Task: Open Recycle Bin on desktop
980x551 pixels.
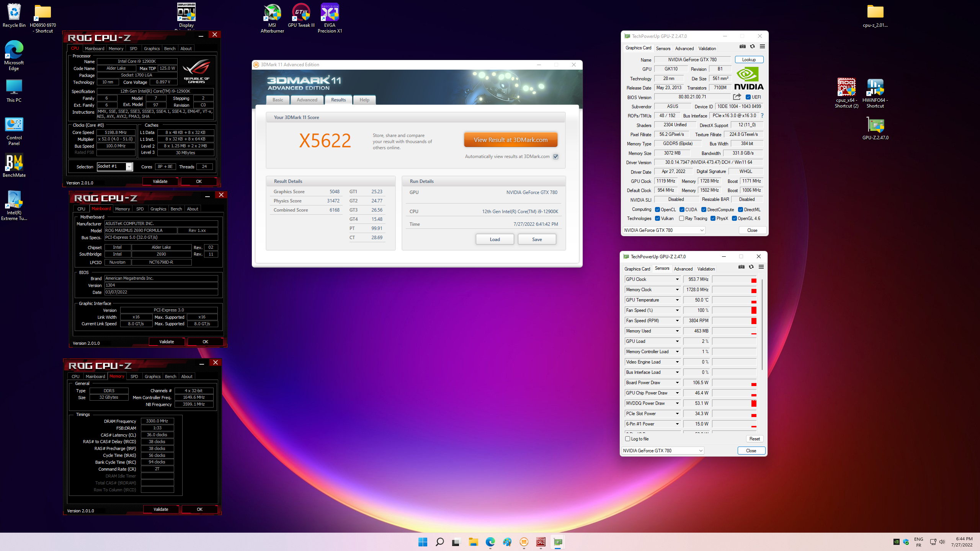Action: coord(14,15)
